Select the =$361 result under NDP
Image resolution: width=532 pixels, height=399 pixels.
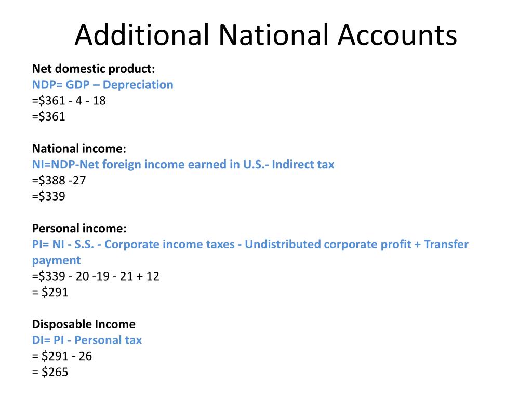(x=48, y=116)
